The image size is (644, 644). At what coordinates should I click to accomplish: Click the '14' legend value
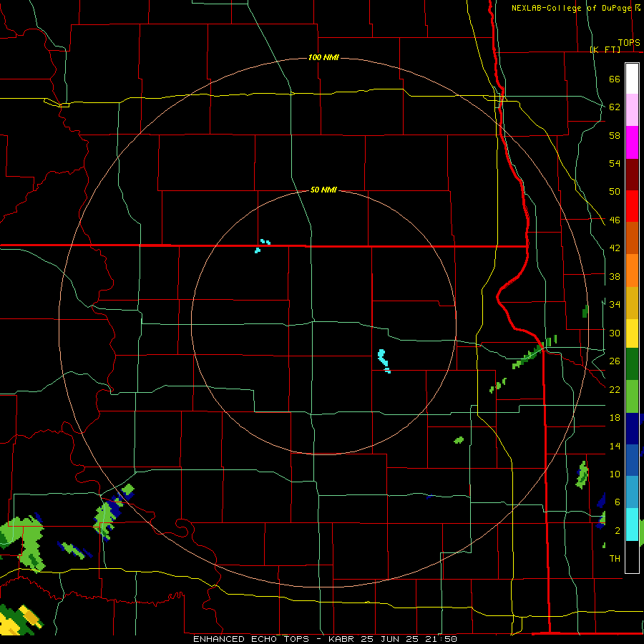[615, 446]
